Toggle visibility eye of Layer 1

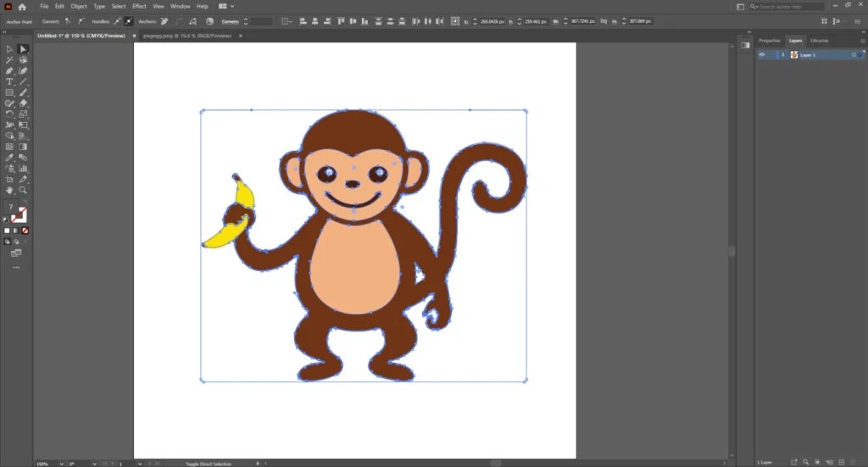tap(762, 55)
